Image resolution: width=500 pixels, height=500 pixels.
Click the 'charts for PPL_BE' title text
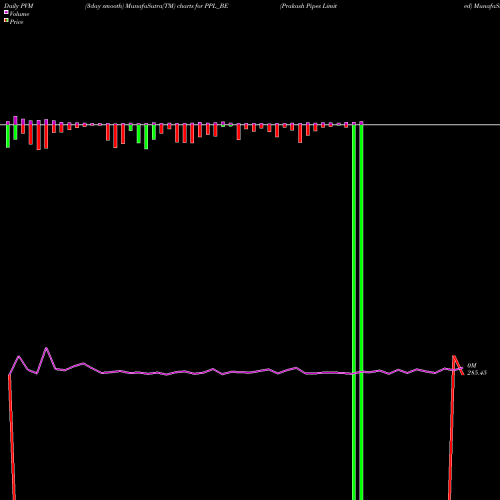tap(203, 6)
